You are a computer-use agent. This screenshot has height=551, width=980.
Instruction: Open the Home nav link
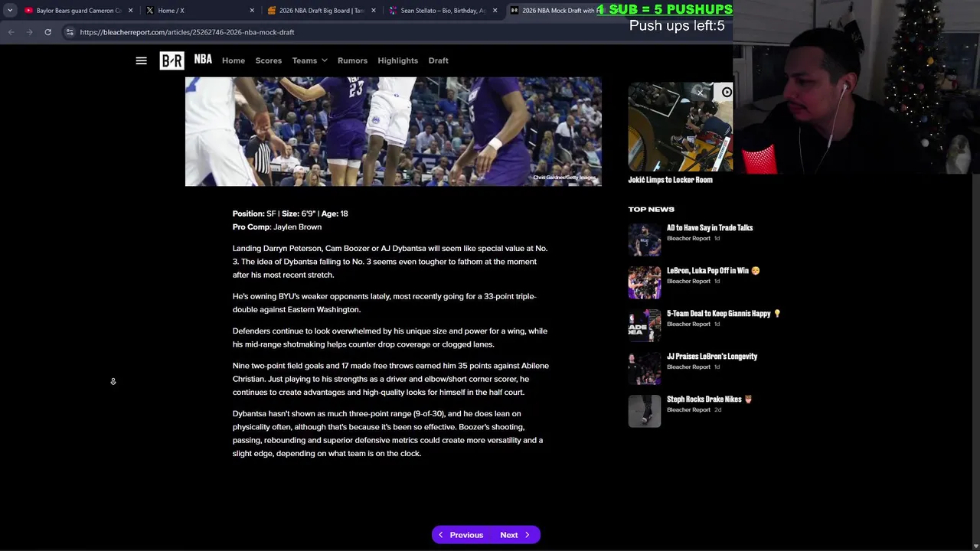(234, 60)
